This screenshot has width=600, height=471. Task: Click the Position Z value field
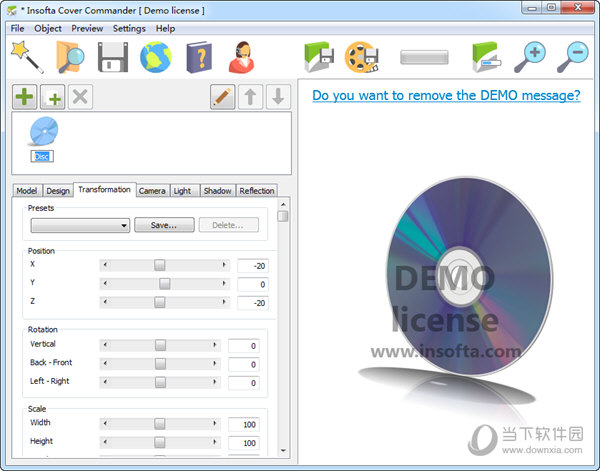253,303
